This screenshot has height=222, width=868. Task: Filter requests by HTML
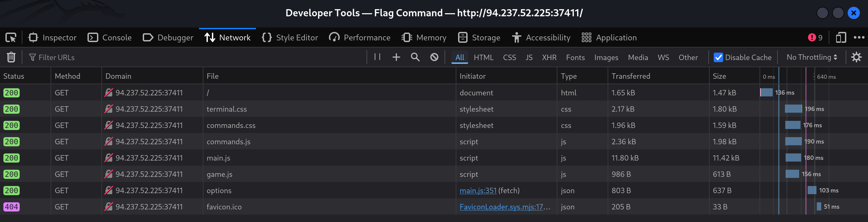(x=484, y=57)
